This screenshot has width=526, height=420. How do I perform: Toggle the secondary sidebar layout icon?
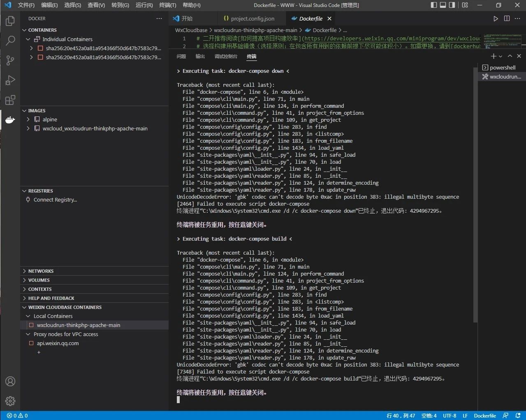click(x=452, y=5)
